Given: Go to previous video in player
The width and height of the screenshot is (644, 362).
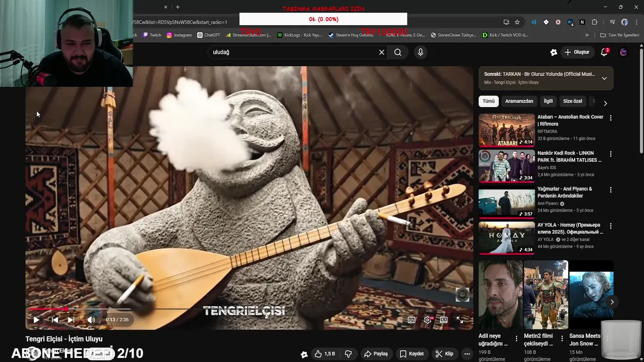Looking at the screenshot, I should coord(55,320).
